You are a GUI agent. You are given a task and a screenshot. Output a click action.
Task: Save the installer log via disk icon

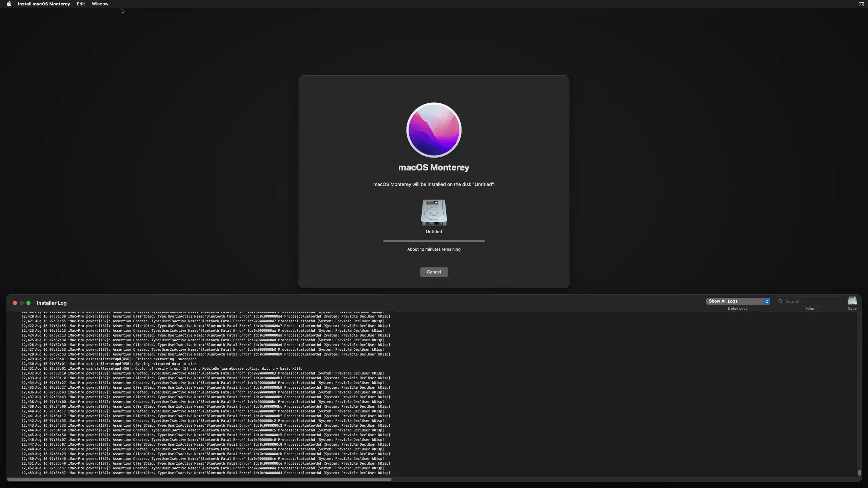tap(852, 301)
